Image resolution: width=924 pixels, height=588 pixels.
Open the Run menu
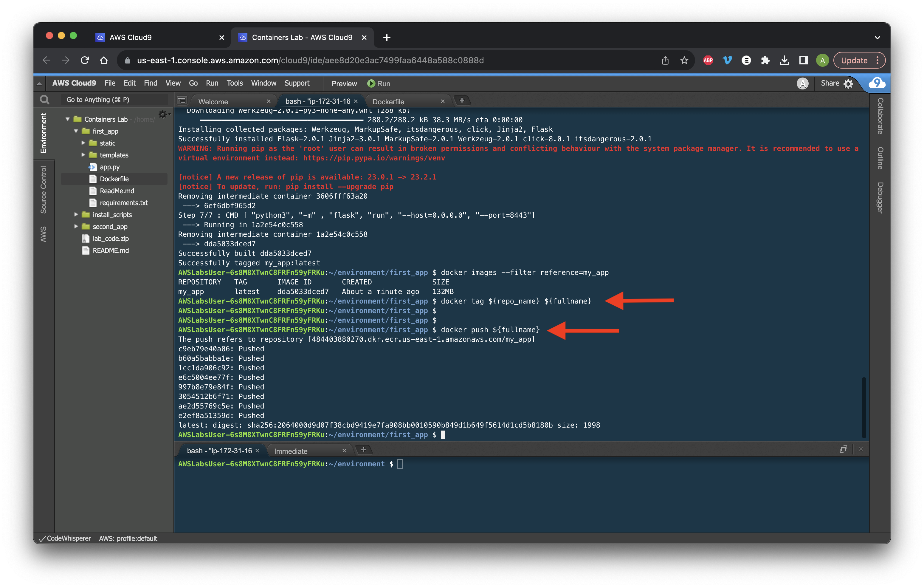pyautogui.click(x=212, y=83)
